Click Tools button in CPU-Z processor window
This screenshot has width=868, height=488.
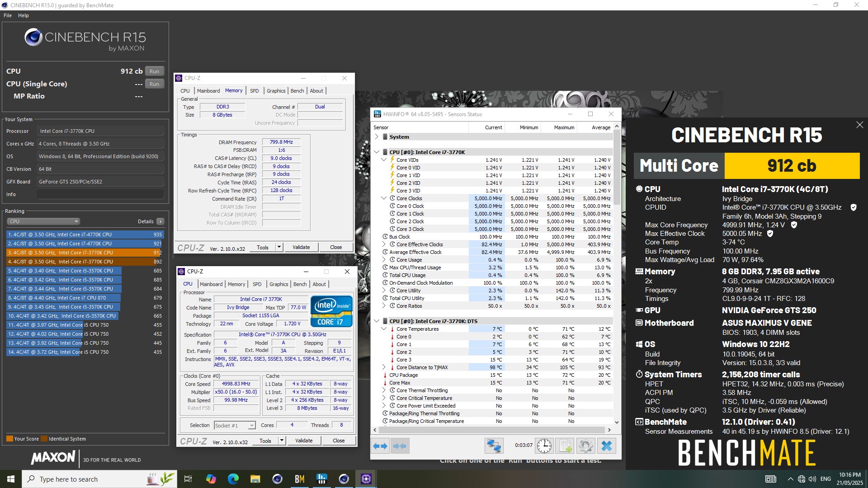click(x=265, y=441)
